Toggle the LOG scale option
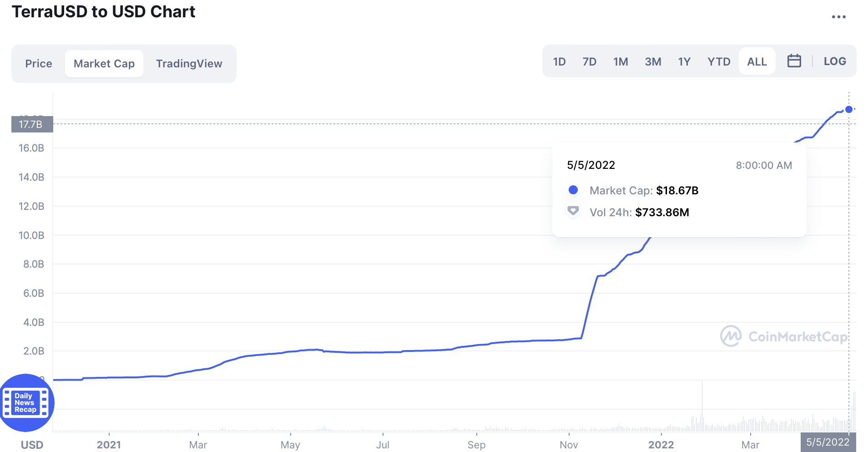The width and height of the screenshot is (868, 452). (835, 61)
